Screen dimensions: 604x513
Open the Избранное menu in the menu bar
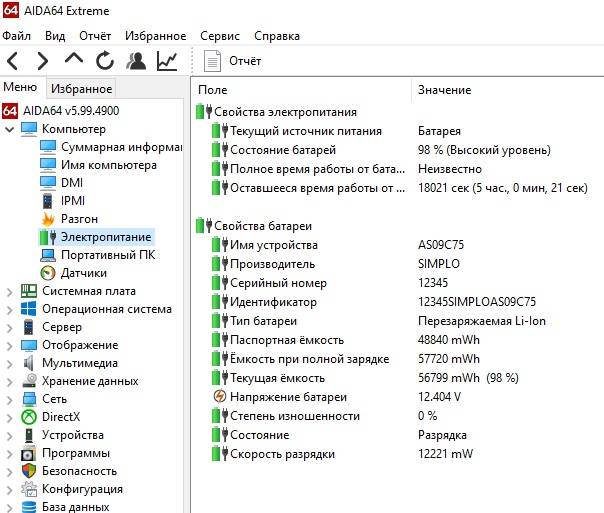pyautogui.click(x=156, y=36)
